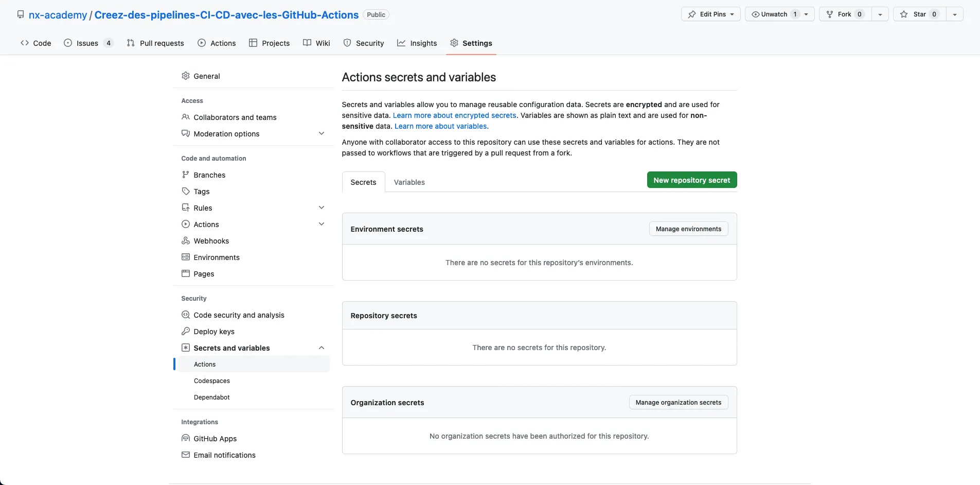
Task: Click New repository secret button
Action: point(691,180)
